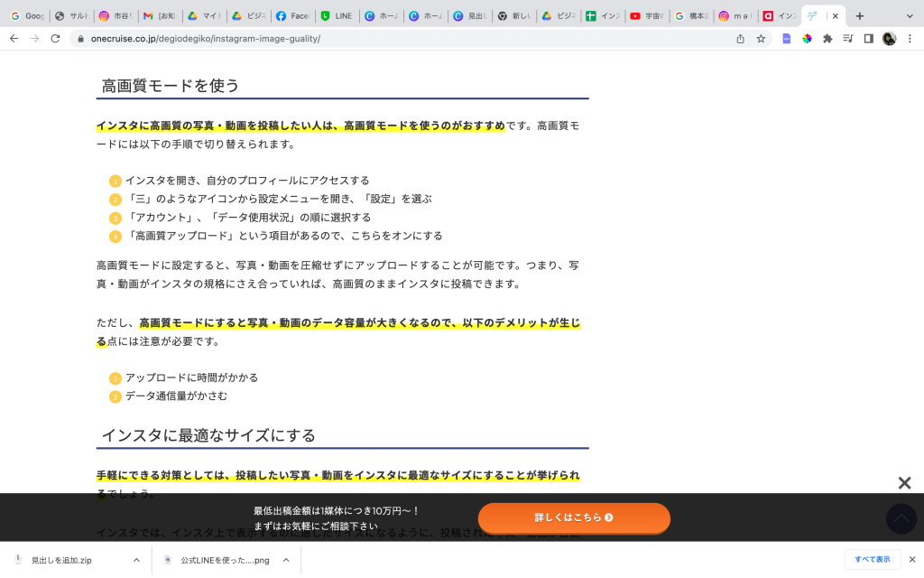Reload the current page

(x=55, y=38)
